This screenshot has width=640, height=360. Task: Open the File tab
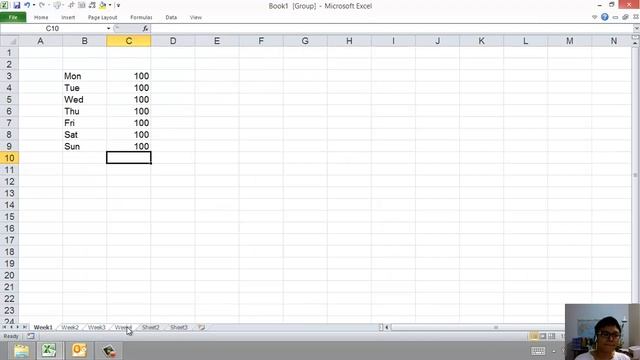pos(13,17)
